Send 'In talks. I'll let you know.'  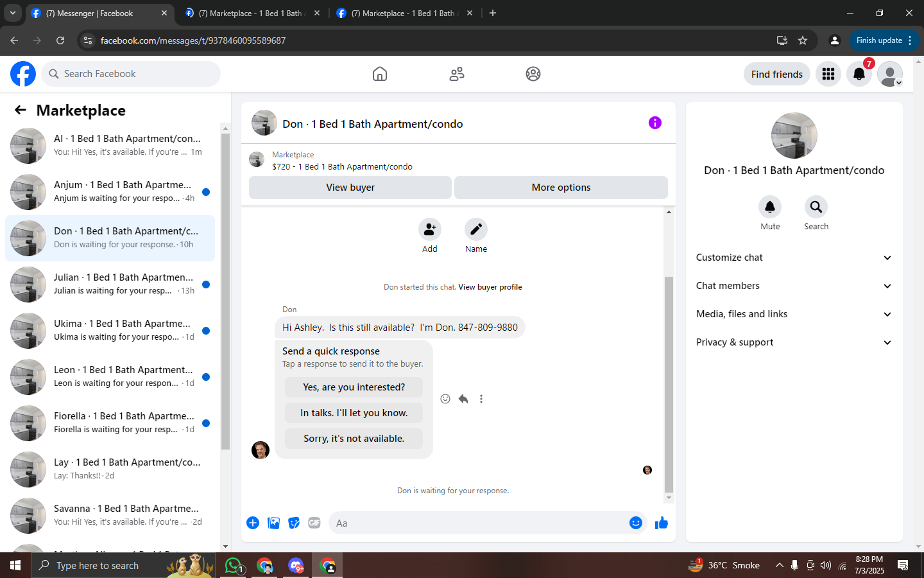click(x=354, y=413)
